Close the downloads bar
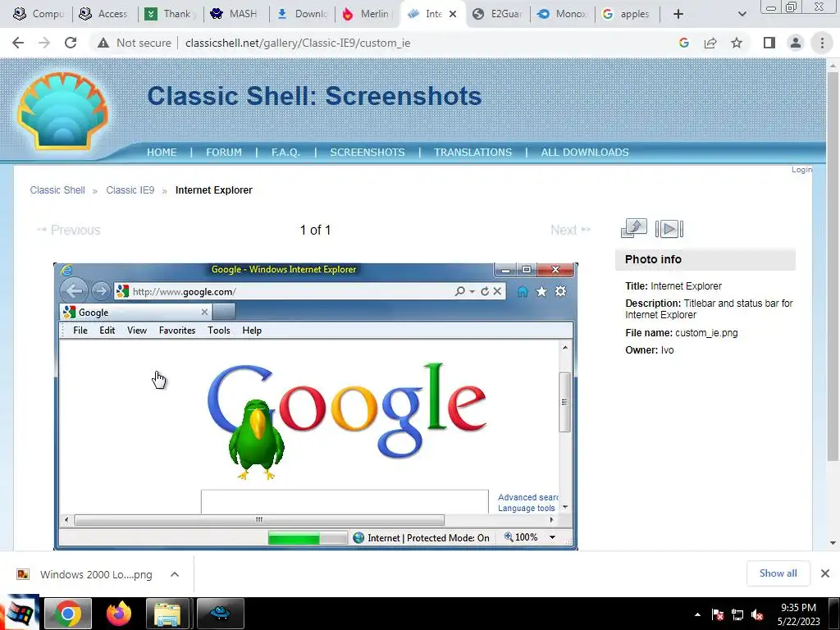 [825, 573]
